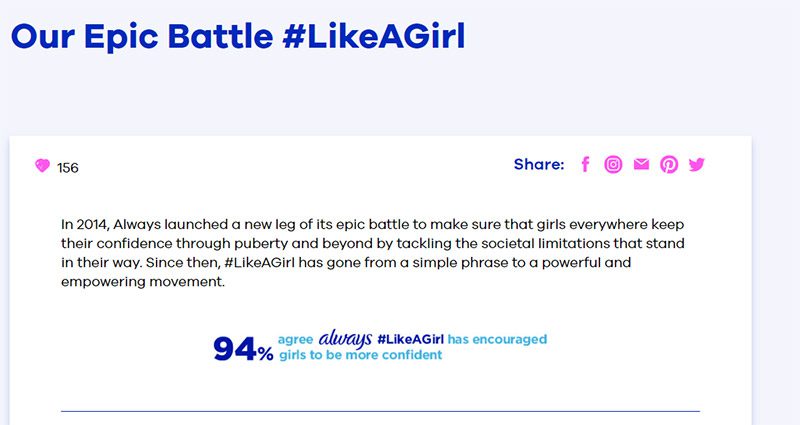
Task: Click the #LikeAGirl hashtag within the paragraph
Action: coord(260,263)
